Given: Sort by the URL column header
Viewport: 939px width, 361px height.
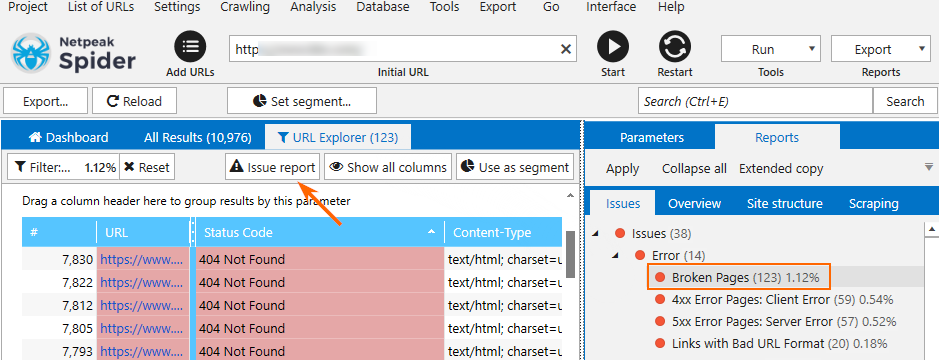Looking at the screenshot, I should (x=143, y=233).
